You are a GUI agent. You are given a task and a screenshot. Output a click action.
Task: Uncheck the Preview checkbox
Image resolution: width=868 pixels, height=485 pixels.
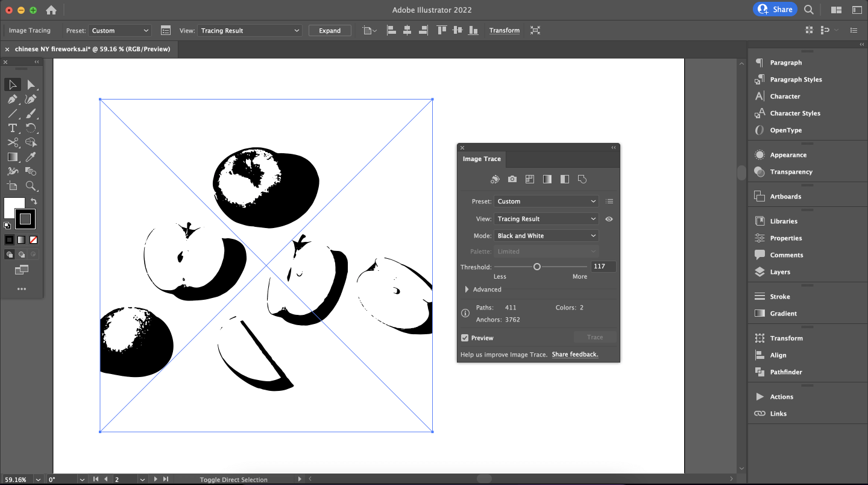(465, 338)
